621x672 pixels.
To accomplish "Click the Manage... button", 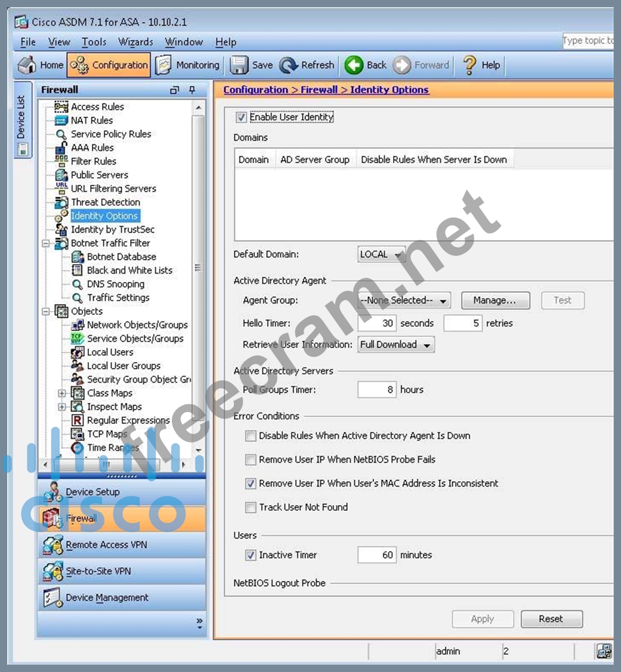I will [x=495, y=301].
